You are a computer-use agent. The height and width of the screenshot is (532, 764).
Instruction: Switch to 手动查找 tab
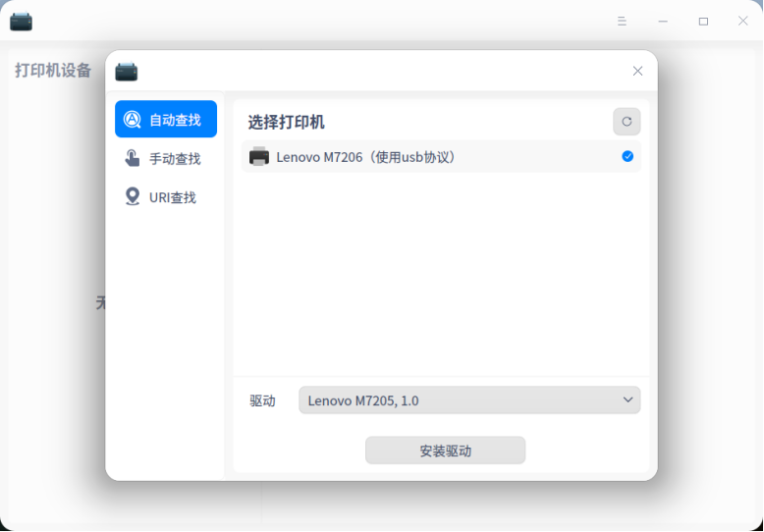[x=166, y=158]
